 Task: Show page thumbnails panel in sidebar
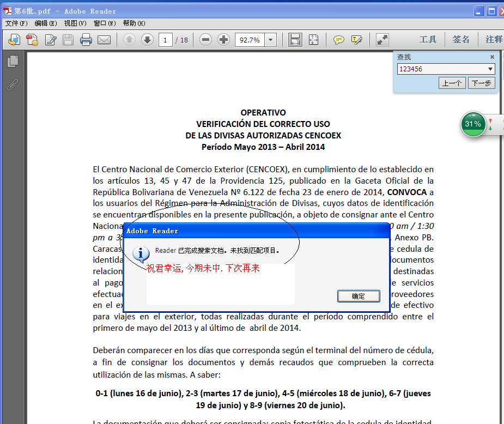[x=13, y=61]
